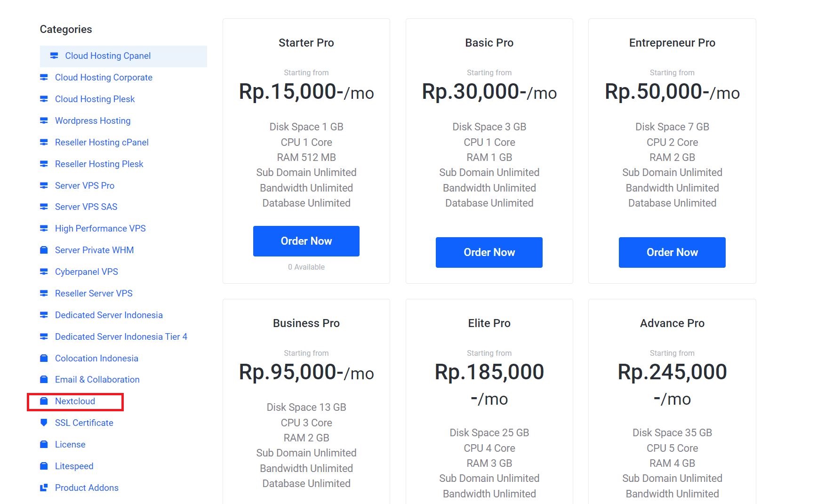Click the server icon next to Wordpress Hosting
Viewport: 833px width, 504px height.
tap(44, 120)
